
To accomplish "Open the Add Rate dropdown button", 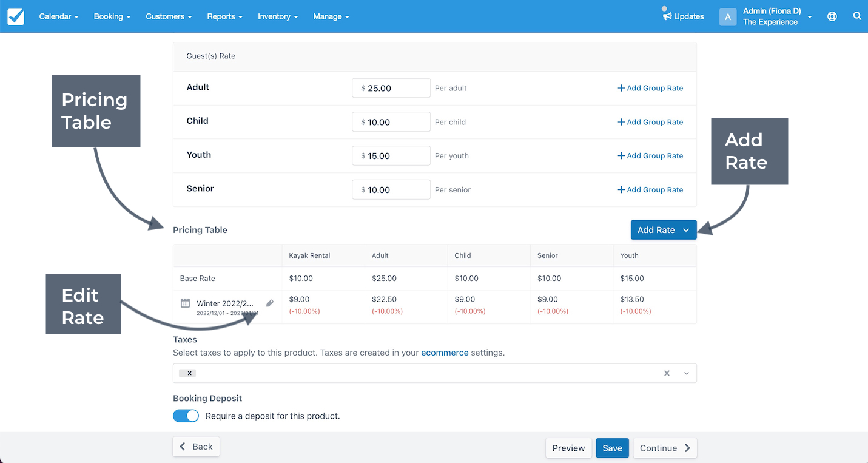I will pyautogui.click(x=664, y=230).
